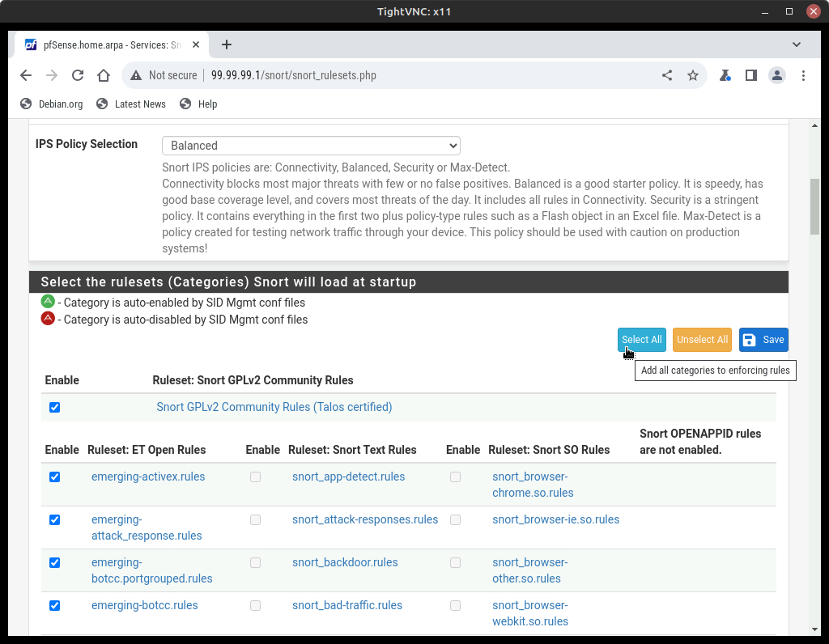Open snort_bad-traffic.rules link
Screen dimensions: 829x644
346,605
